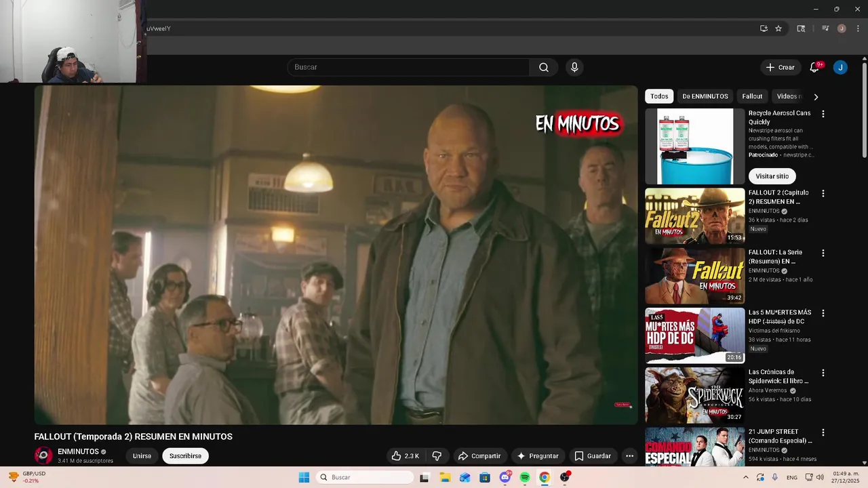This screenshot has width=868, height=488.
Task: Click the Compartir button
Action: pos(479,456)
